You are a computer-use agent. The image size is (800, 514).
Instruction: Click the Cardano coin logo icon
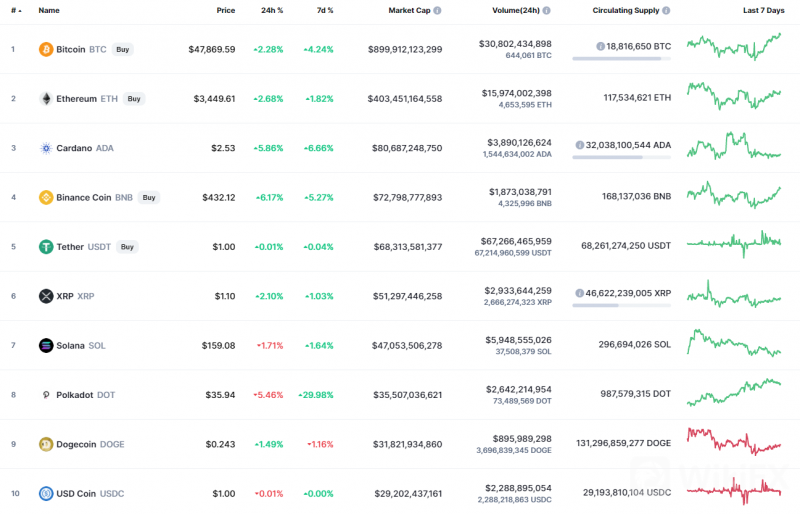[x=46, y=148]
